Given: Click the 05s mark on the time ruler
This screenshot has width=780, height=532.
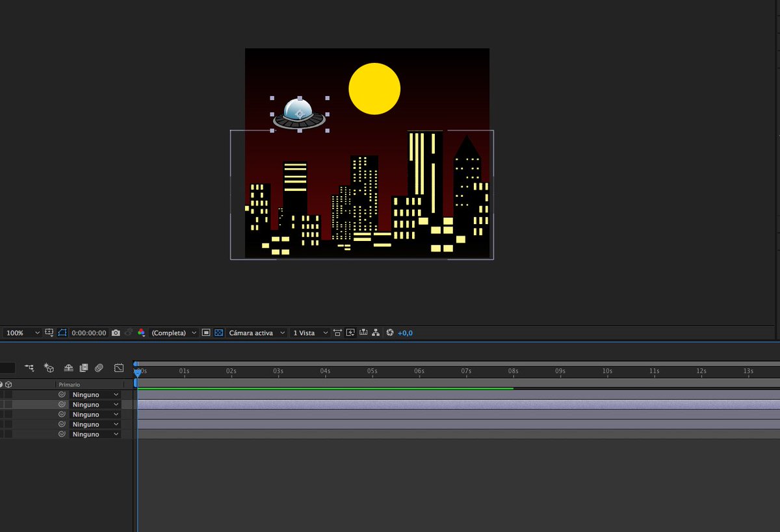Looking at the screenshot, I should (372, 372).
